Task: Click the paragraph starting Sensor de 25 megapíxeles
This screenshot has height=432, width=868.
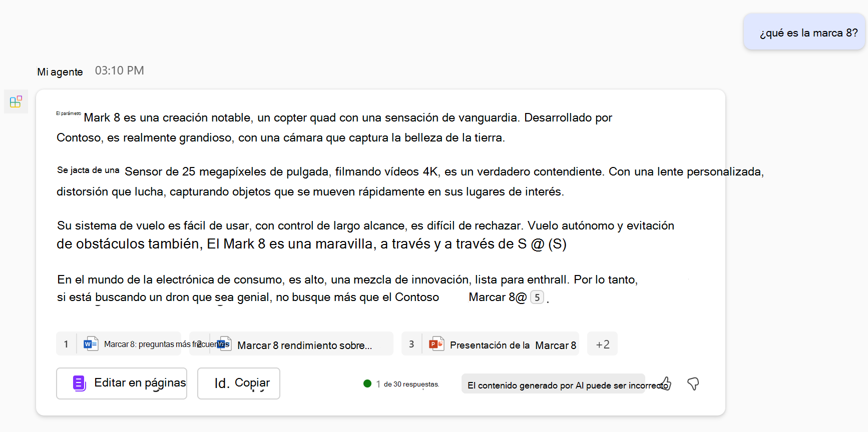Action: click(x=410, y=181)
